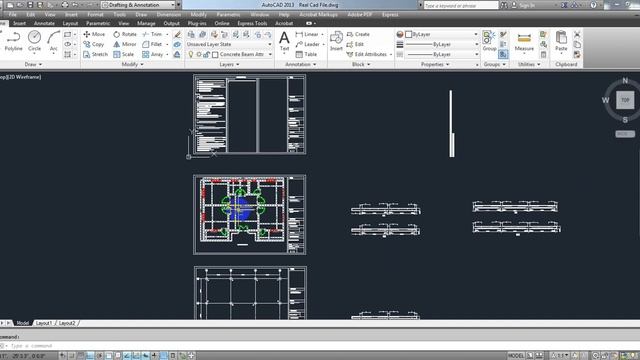Screen dimensions: 640x360
Task: Click the object color ball icon in Properties
Action: pos(400,34)
